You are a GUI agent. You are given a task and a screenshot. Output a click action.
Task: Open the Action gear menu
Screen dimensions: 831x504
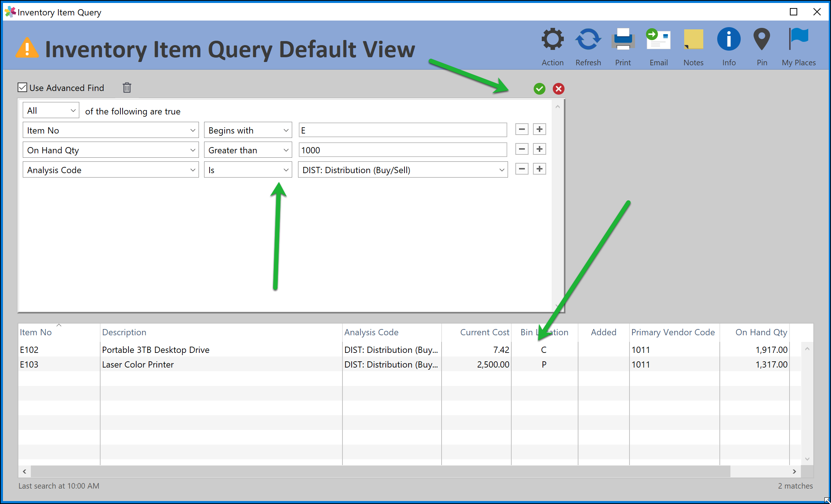pos(552,40)
